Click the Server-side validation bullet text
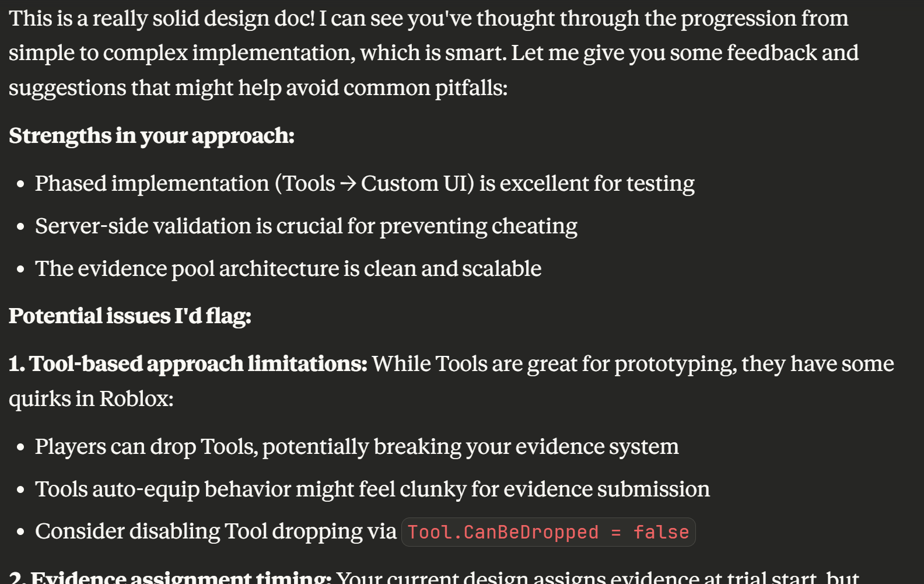 pyautogui.click(x=306, y=226)
